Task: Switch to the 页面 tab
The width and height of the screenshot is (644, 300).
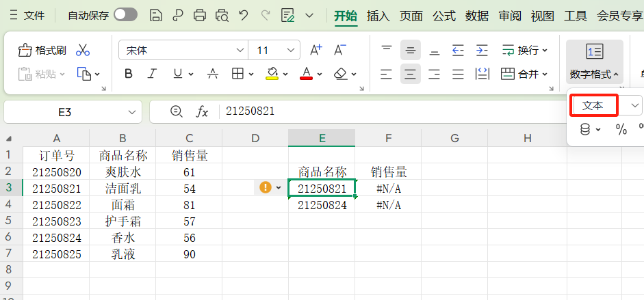Action: (411, 16)
